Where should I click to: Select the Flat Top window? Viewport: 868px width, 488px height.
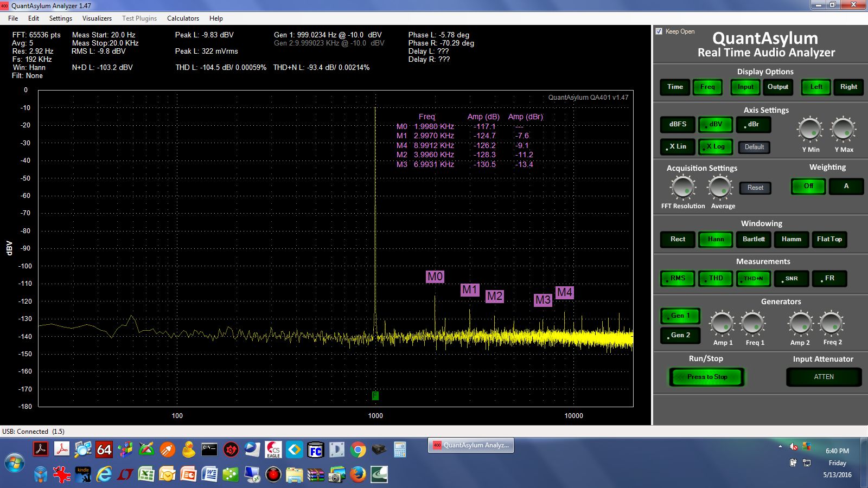[x=829, y=239]
